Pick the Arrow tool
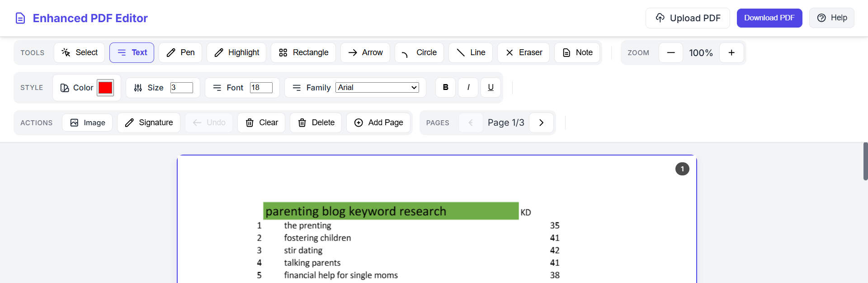This screenshot has height=283, width=868. 365,52
